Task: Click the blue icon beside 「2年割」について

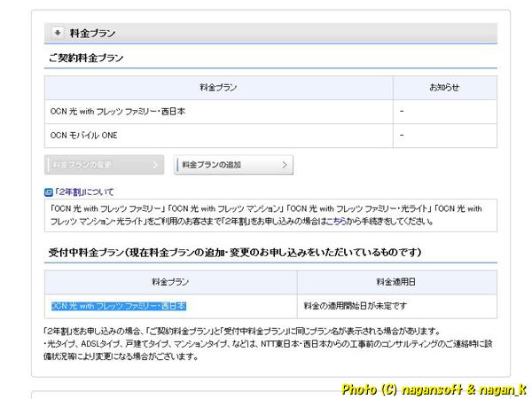Action: coord(49,192)
